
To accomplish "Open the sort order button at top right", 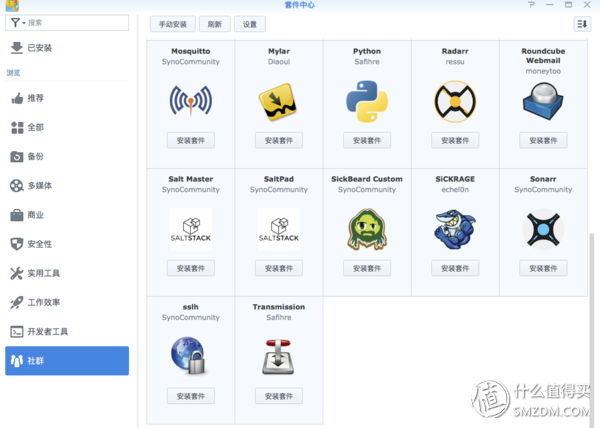I will click(x=582, y=23).
